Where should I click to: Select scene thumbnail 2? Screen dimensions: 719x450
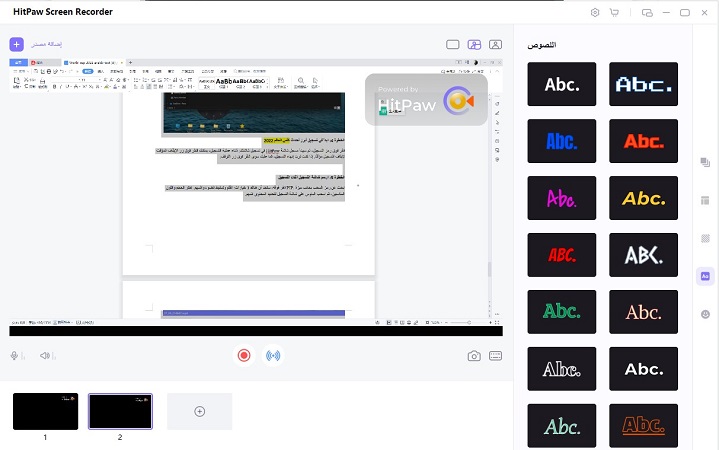coord(120,411)
